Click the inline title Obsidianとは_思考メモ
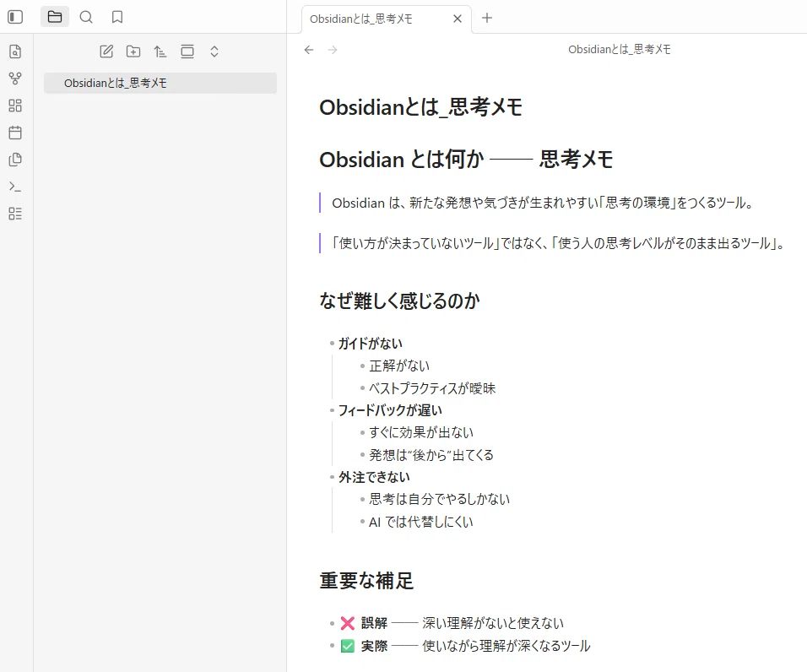 click(x=420, y=107)
